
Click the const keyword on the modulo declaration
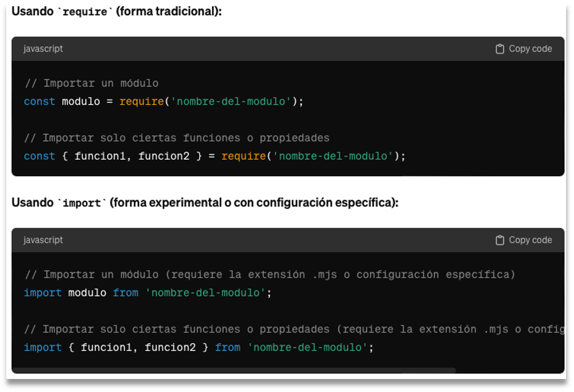pyautogui.click(x=39, y=101)
